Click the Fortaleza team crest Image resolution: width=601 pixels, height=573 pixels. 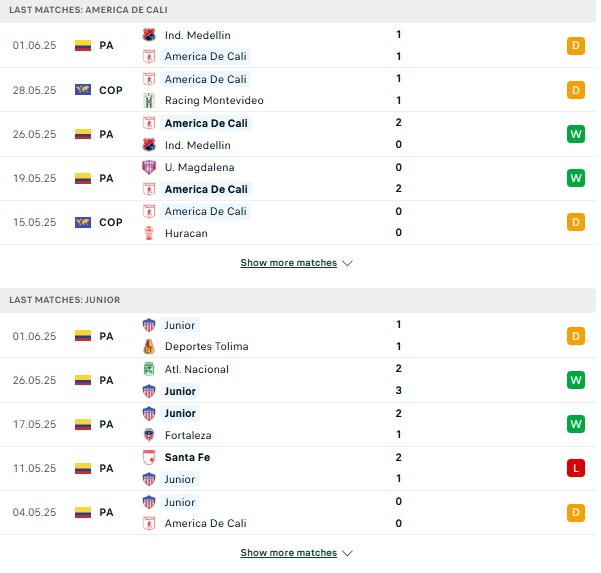(149, 435)
